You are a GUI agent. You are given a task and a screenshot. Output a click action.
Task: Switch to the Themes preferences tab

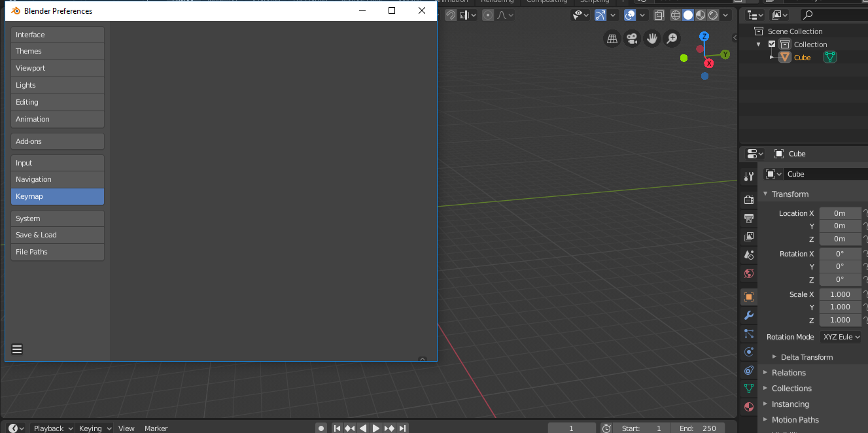click(57, 51)
